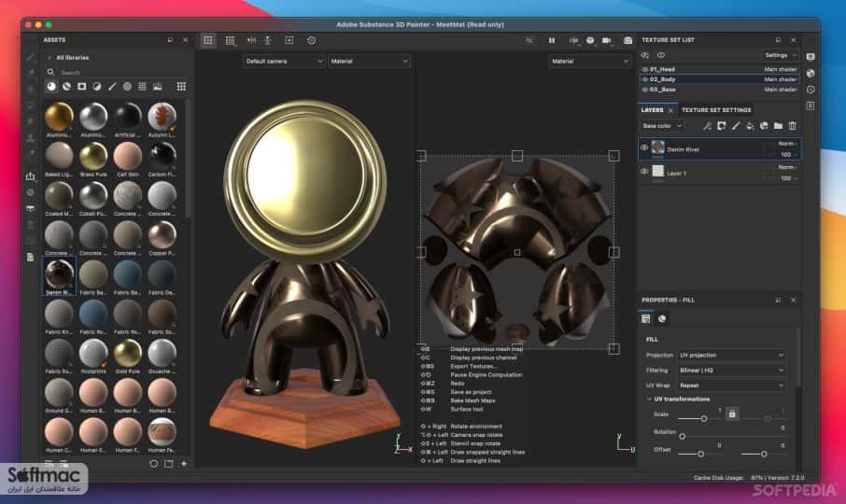Show only materials filter in Assets
Viewport: 846px width, 504px height.
point(51,86)
